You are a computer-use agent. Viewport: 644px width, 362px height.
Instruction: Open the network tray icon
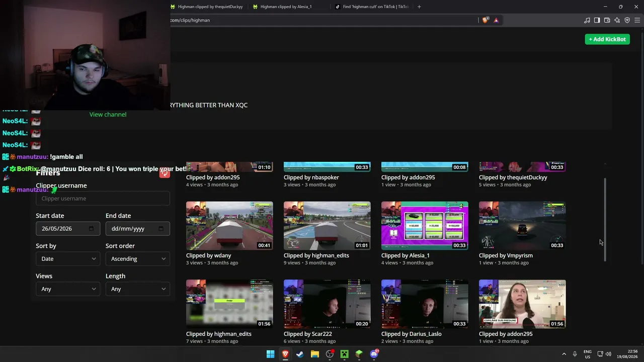coord(600,354)
